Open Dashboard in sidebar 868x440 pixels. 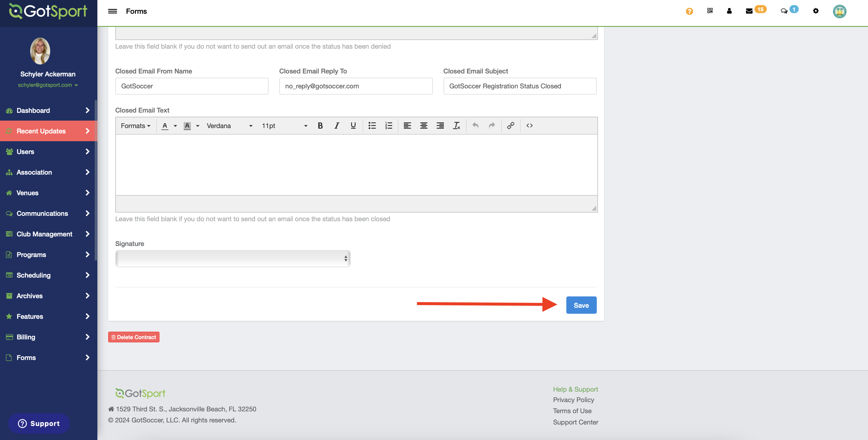coord(48,110)
